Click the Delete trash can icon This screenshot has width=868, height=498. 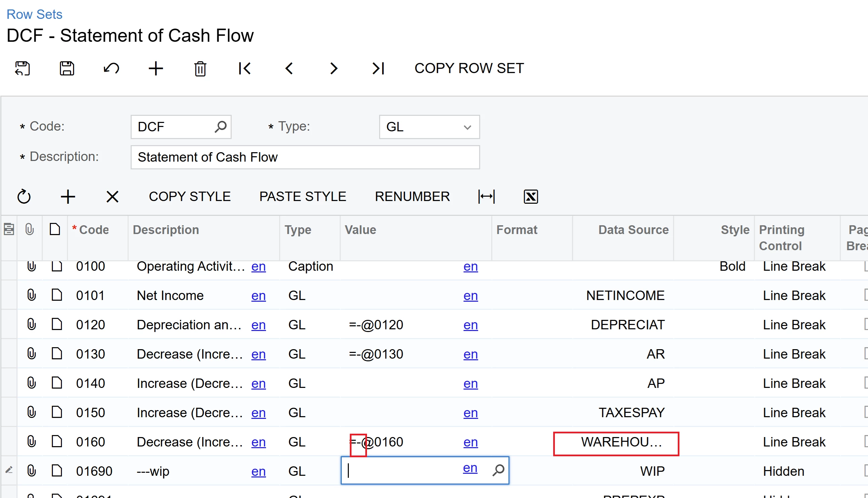tap(200, 68)
